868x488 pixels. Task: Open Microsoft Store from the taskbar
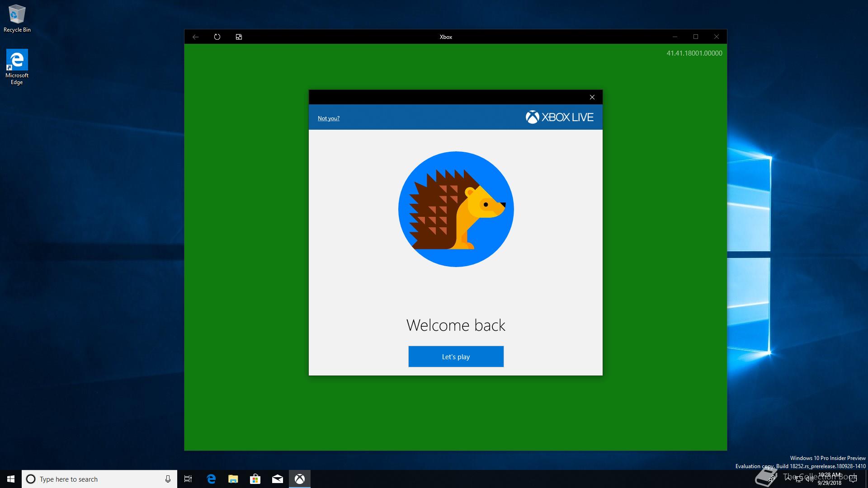(x=255, y=479)
